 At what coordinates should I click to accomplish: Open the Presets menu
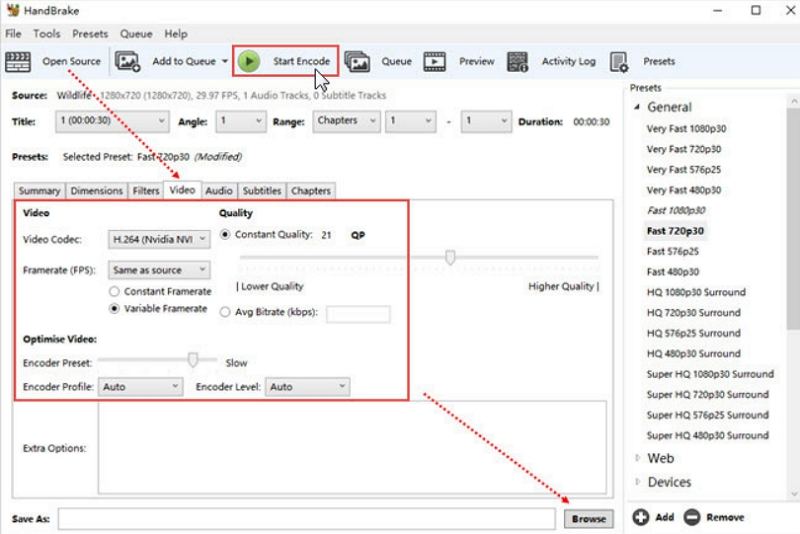(x=90, y=34)
